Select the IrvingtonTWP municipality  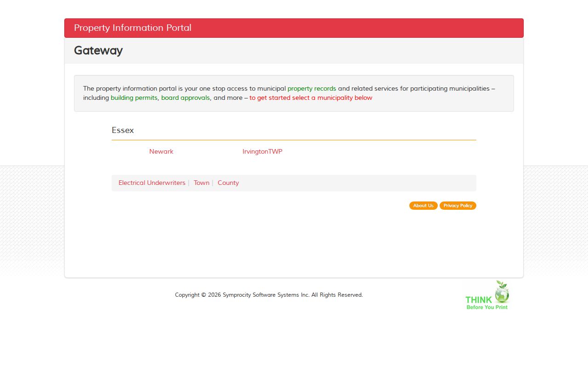click(x=262, y=151)
